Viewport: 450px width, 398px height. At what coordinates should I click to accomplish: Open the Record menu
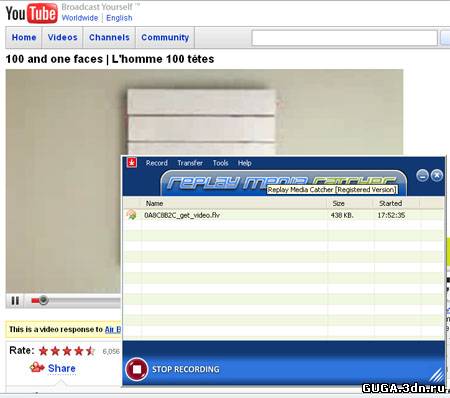156,163
